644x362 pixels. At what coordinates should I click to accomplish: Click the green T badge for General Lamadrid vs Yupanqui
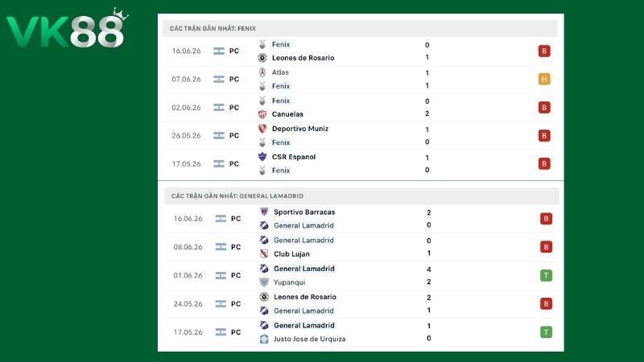(x=546, y=275)
